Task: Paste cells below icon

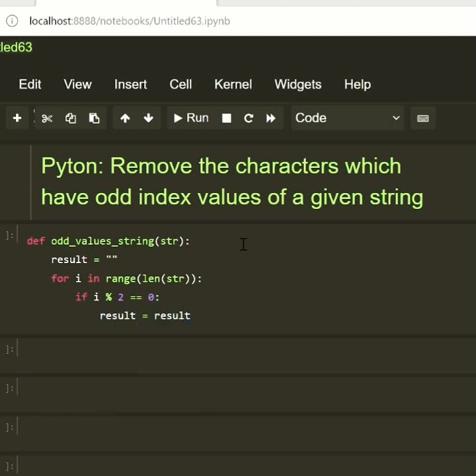Action: 94,118
